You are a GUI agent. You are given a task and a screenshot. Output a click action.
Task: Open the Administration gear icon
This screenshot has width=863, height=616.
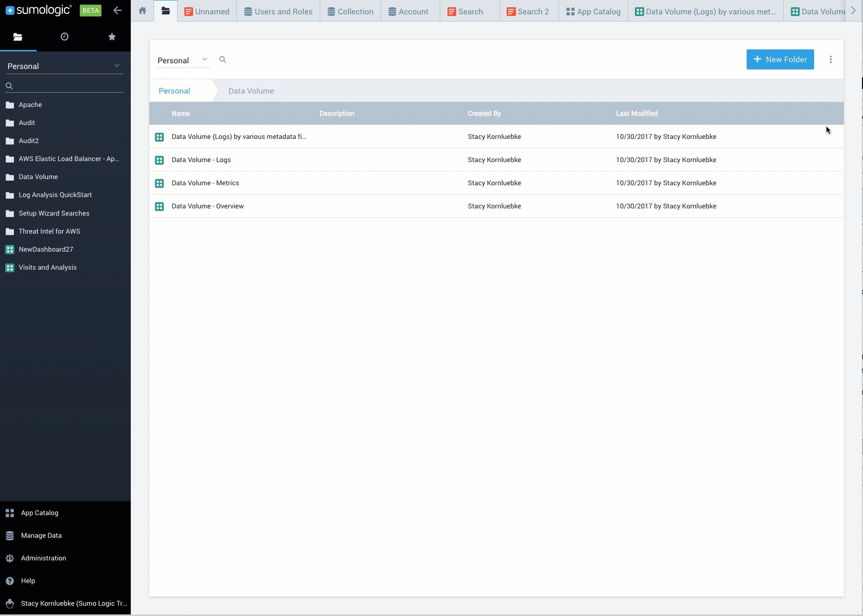tap(10, 558)
